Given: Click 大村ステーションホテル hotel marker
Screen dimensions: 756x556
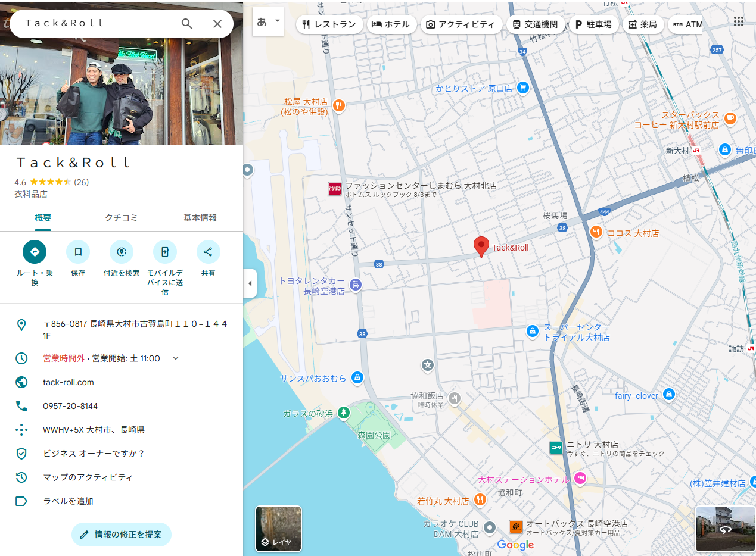Looking at the screenshot, I should pos(580,478).
